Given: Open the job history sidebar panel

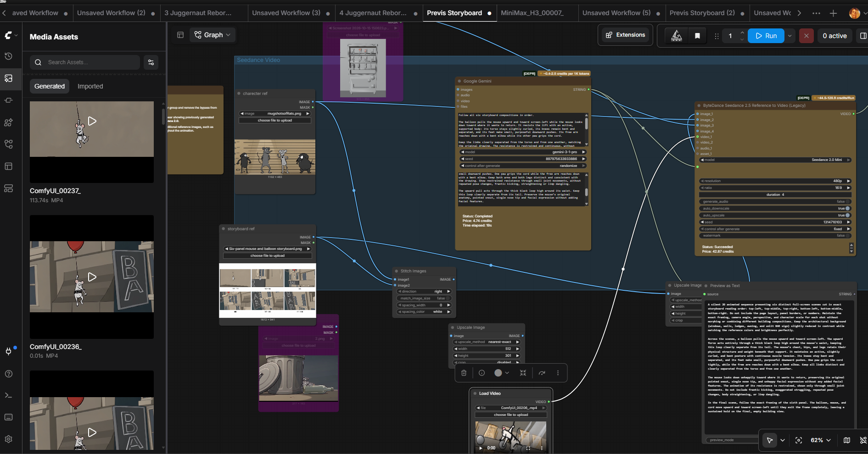Looking at the screenshot, I should pos(8,56).
